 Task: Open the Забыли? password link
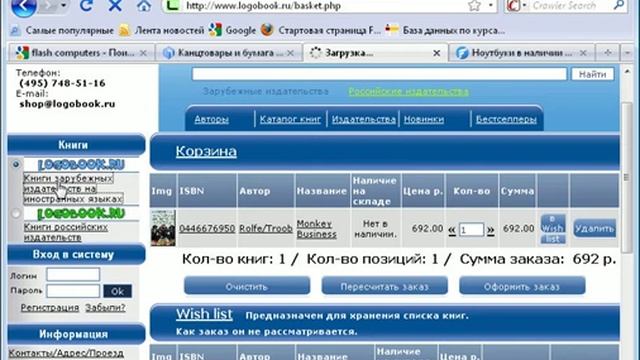[105, 307]
